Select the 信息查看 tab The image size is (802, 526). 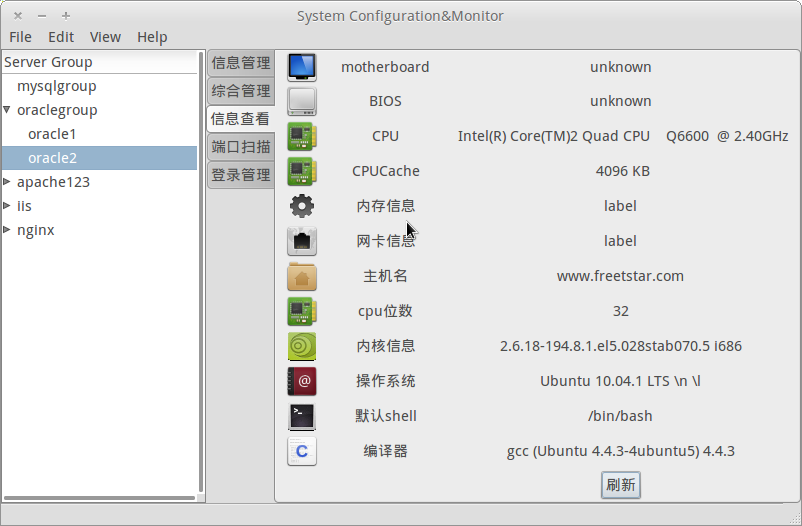[x=240, y=119]
